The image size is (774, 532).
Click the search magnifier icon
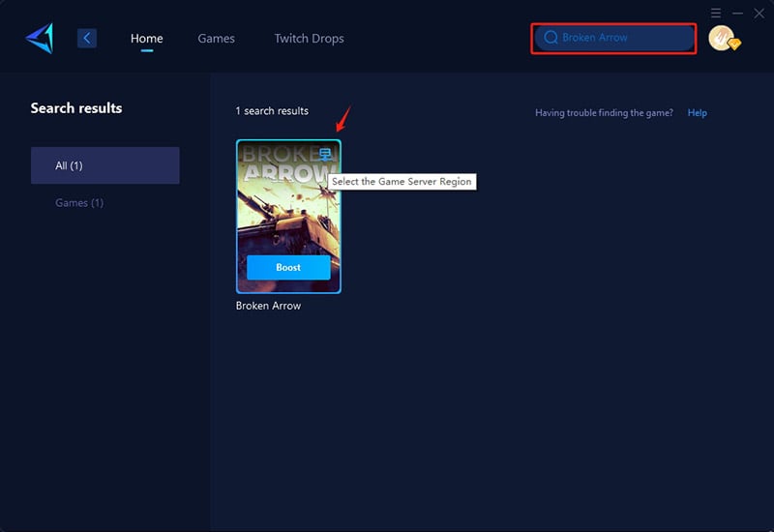[x=551, y=38]
